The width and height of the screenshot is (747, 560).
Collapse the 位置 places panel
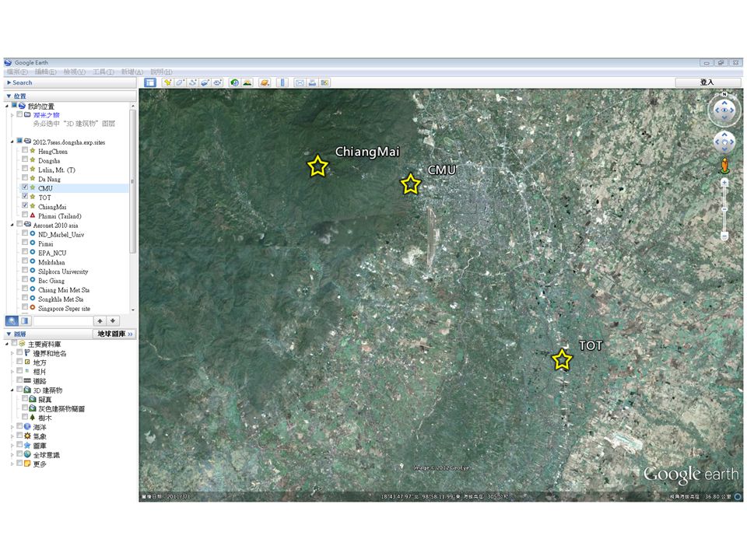(9, 96)
